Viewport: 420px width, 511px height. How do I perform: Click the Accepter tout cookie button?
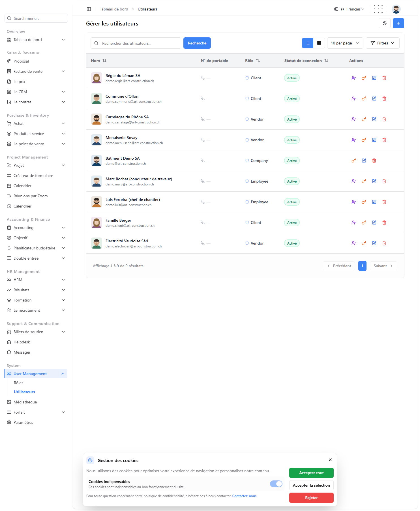311,473
